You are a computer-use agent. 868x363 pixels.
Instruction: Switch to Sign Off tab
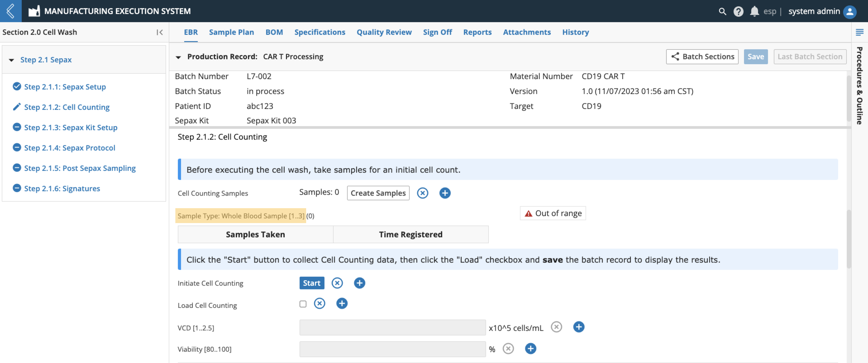point(437,32)
